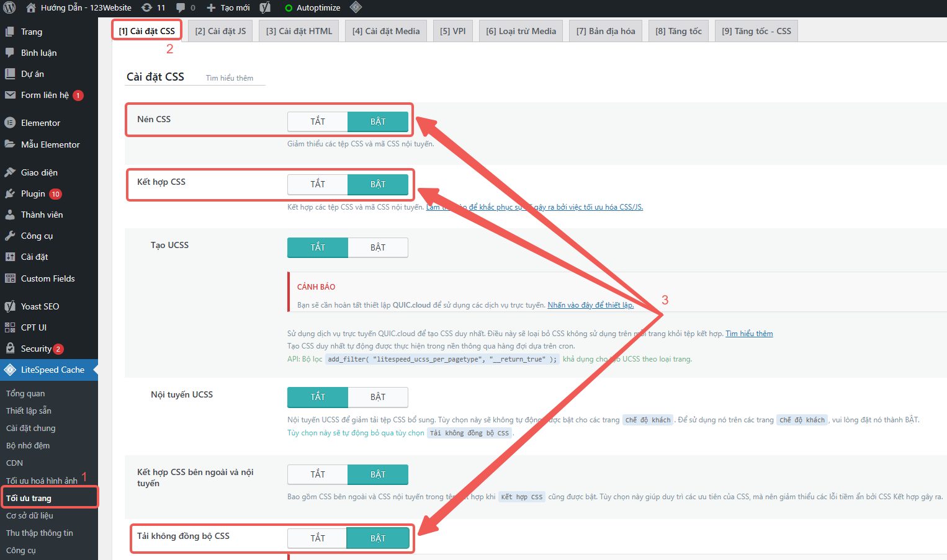Click the Security lock icon in sidebar
The width and height of the screenshot is (947, 560).
pos(10,349)
